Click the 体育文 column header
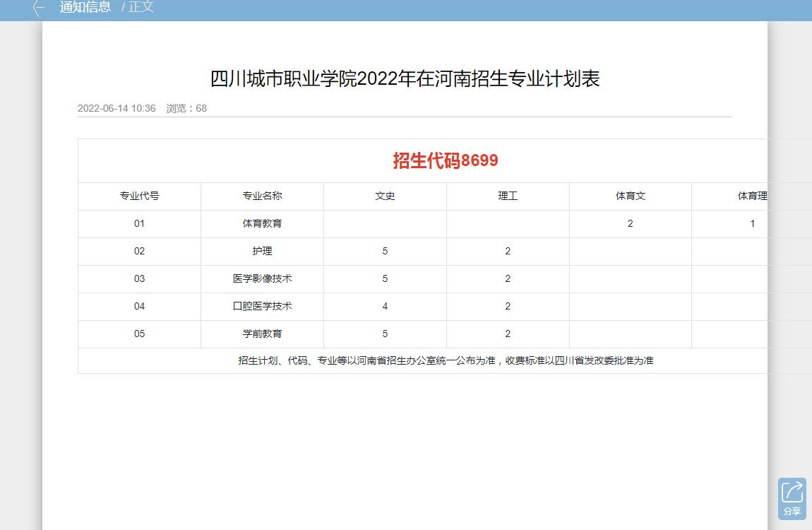Viewport: 812px width, 530px height. [x=631, y=196]
